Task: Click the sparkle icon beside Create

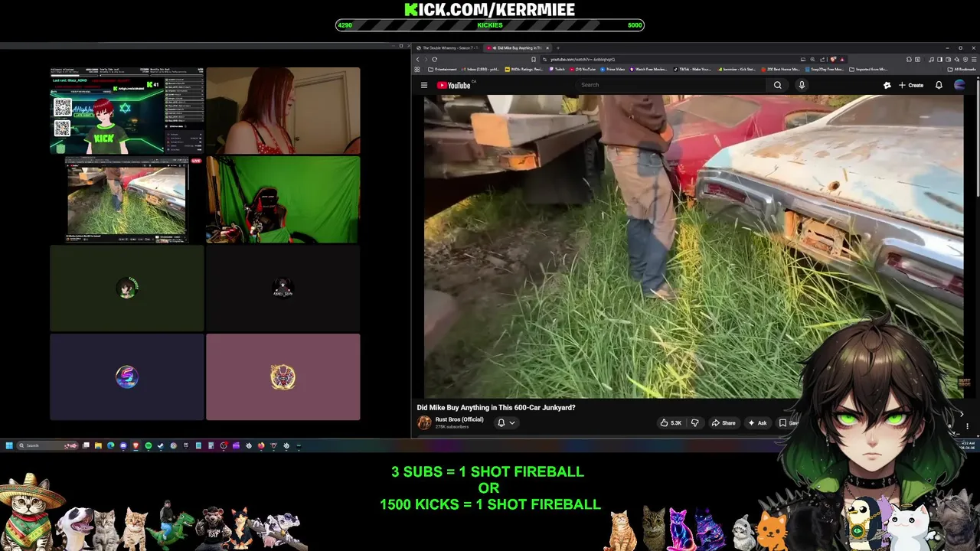Action: (887, 85)
